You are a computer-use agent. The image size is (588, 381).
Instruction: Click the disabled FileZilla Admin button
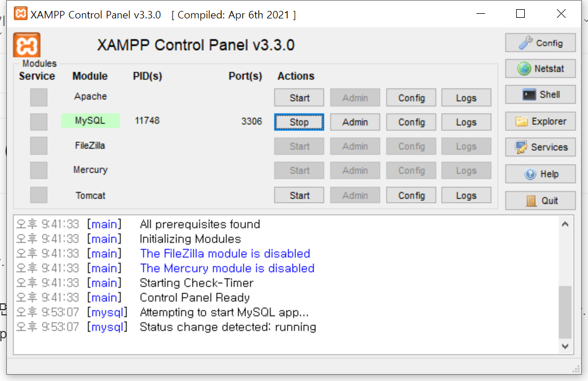[355, 146]
